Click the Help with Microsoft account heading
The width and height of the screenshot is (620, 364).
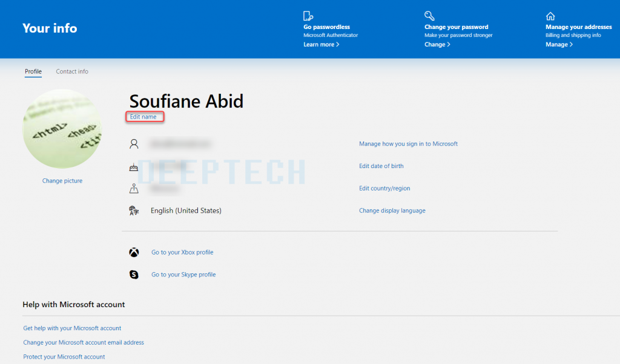click(x=73, y=304)
